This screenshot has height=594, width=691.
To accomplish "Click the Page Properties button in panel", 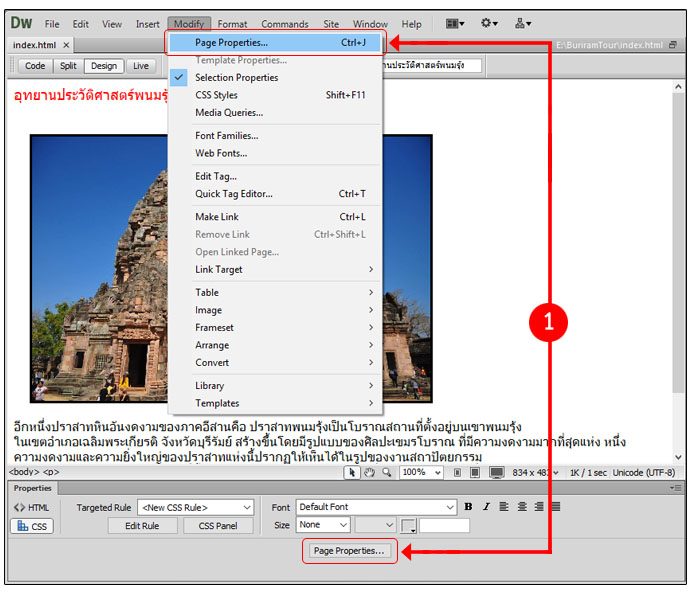I will click(x=349, y=551).
